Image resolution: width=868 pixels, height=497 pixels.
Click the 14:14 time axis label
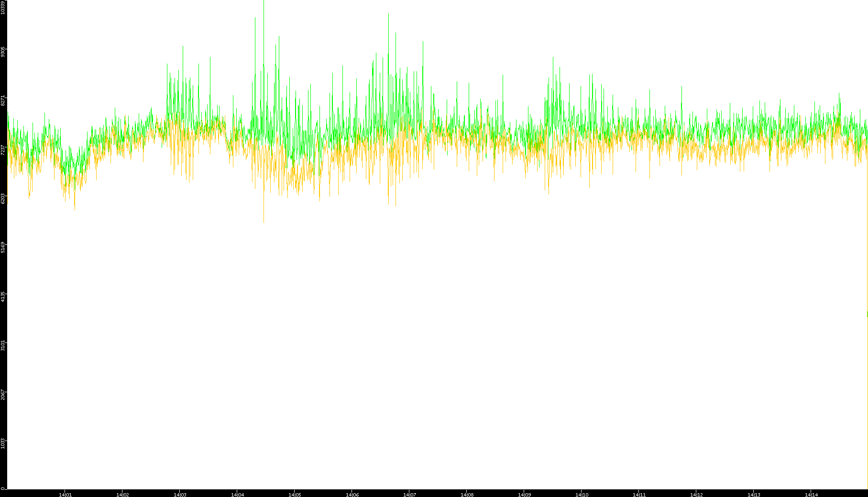811,495
